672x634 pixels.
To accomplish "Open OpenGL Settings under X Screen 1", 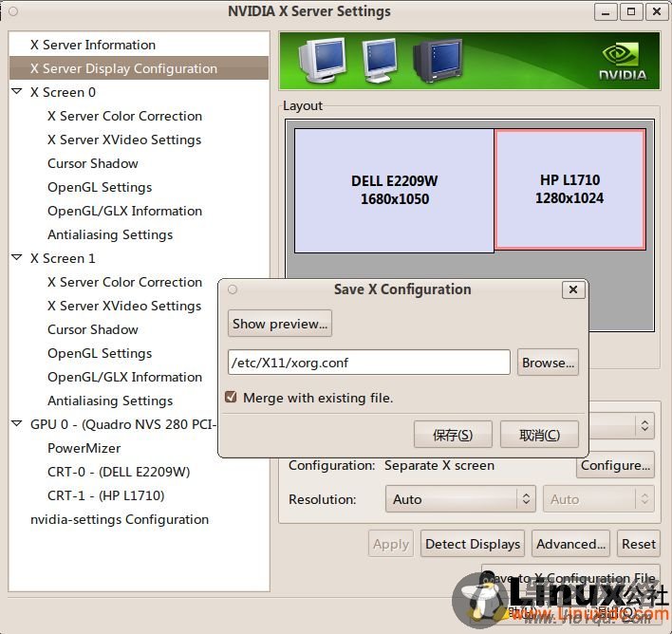I will click(x=100, y=353).
